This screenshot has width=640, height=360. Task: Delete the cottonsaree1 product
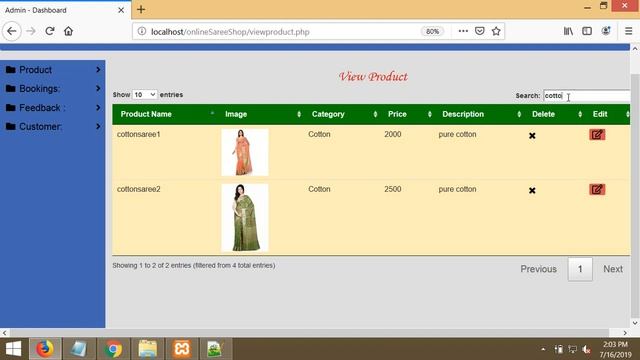point(532,136)
